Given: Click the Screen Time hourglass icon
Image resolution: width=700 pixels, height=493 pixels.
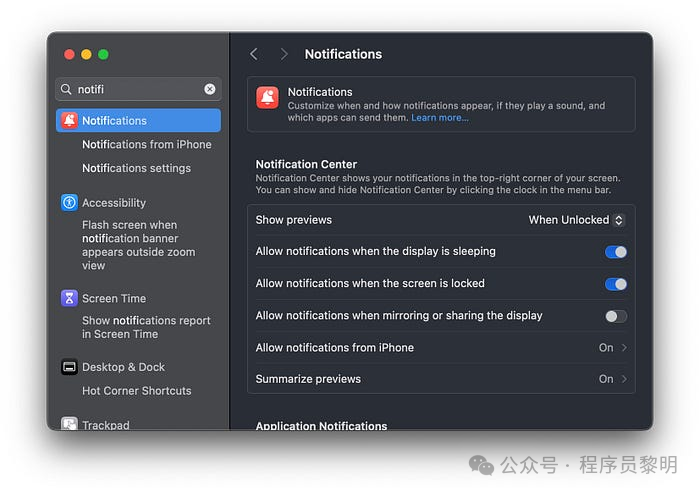Looking at the screenshot, I should (x=69, y=298).
